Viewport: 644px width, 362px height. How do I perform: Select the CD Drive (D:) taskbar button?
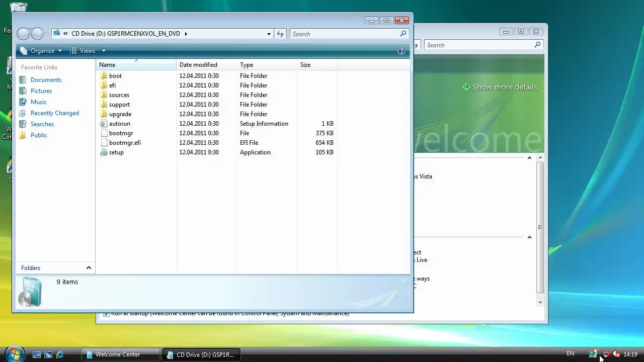point(201,354)
